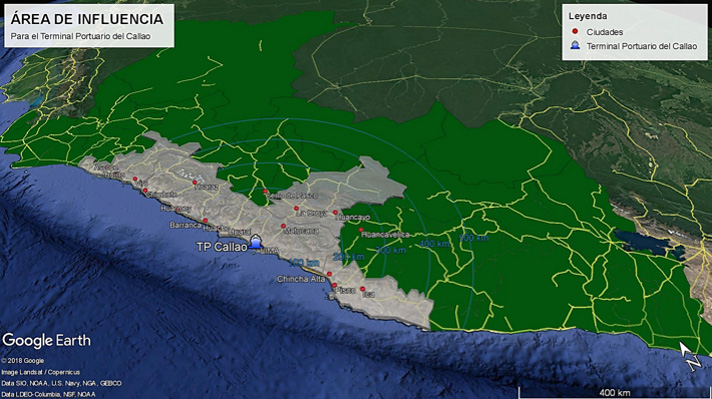Select the Pisco city marker
This screenshot has width=712, height=399.
[335, 286]
